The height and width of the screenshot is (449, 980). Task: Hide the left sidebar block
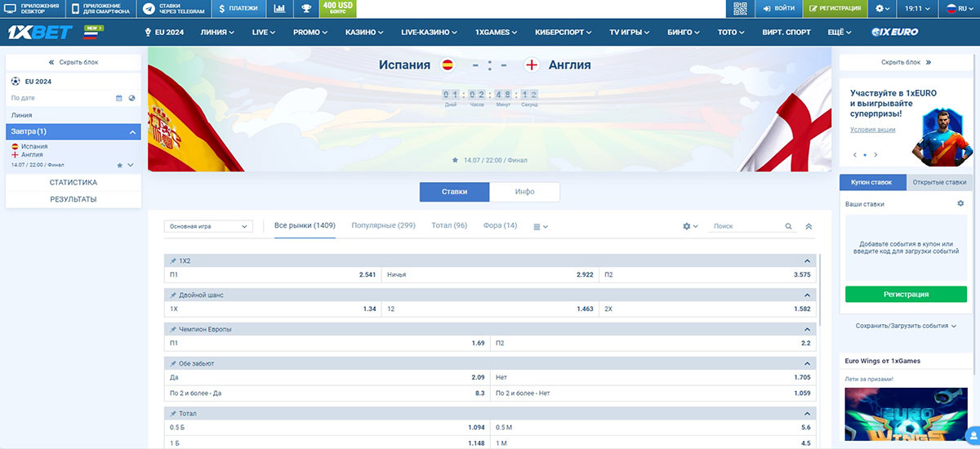pyautogui.click(x=73, y=62)
